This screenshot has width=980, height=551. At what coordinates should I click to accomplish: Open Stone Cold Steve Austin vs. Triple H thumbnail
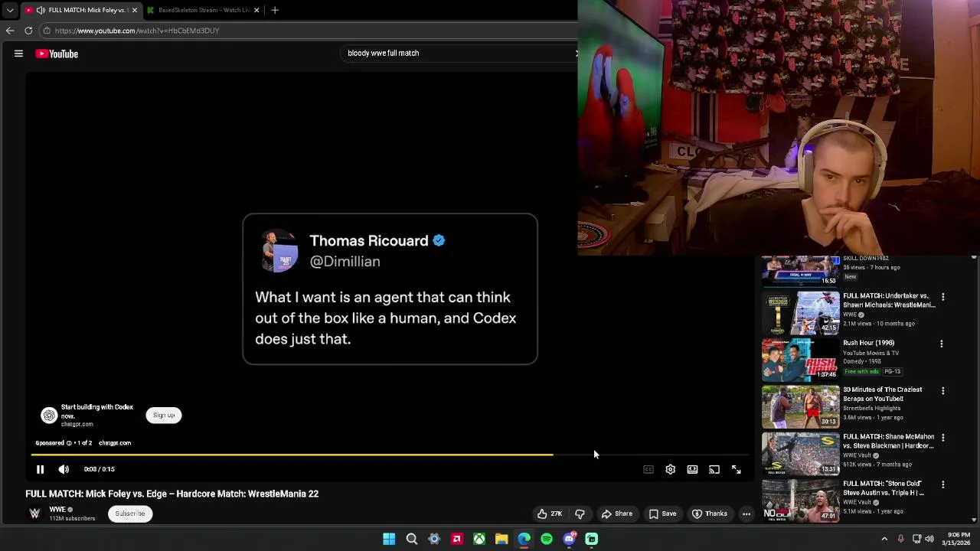tap(801, 500)
